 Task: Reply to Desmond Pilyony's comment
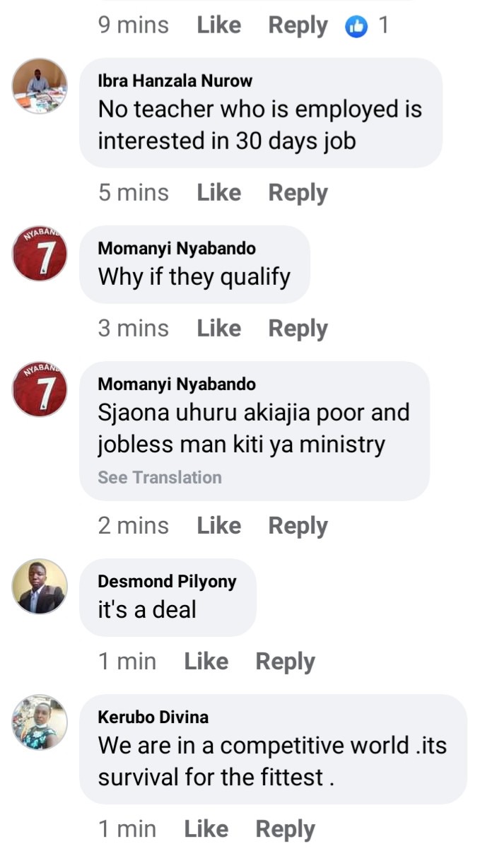pos(285,662)
